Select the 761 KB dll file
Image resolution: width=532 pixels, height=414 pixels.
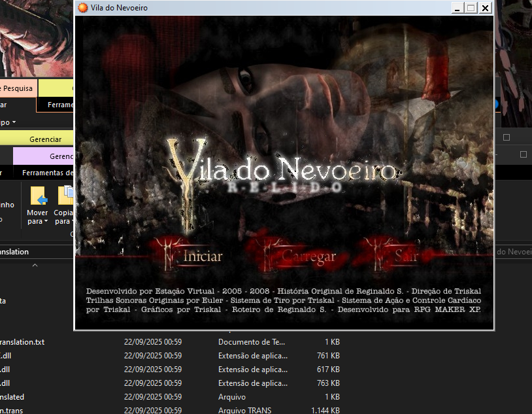pyautogui.click(x=170, y=356)
